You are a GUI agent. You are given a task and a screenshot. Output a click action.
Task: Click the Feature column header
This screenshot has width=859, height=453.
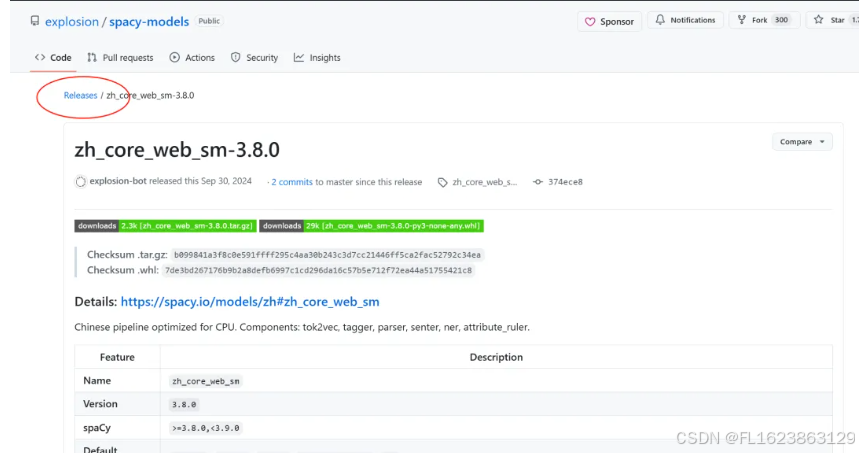pos(117,357)
